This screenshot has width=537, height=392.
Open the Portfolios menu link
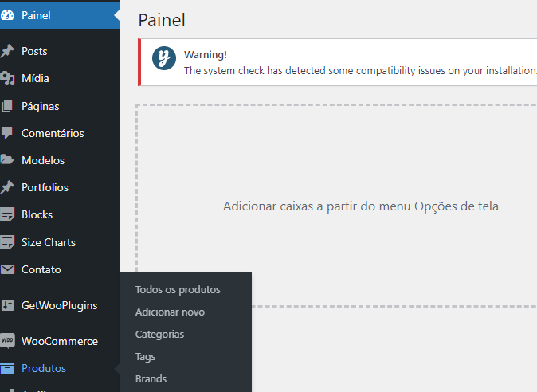[45, 187]
